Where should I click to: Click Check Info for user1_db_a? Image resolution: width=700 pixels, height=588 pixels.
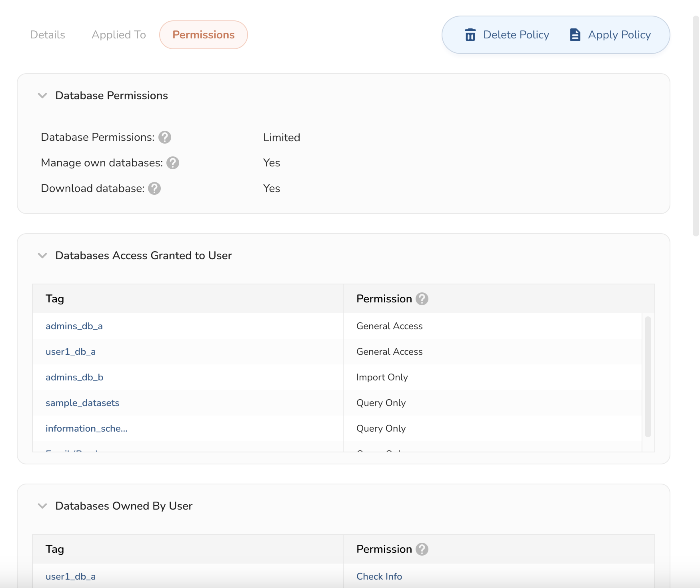coord(379,576)
